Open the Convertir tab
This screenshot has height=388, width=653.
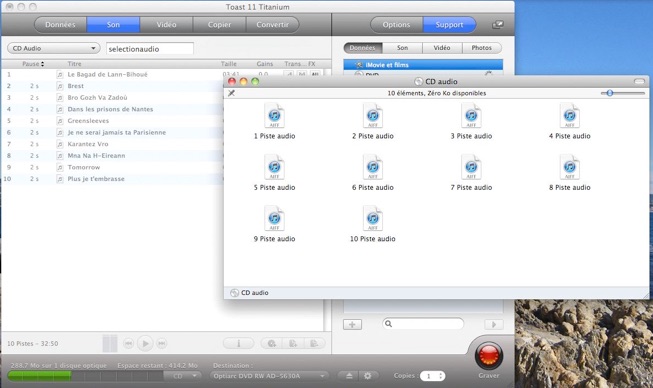pyautogui.click(x=272, y=25)
